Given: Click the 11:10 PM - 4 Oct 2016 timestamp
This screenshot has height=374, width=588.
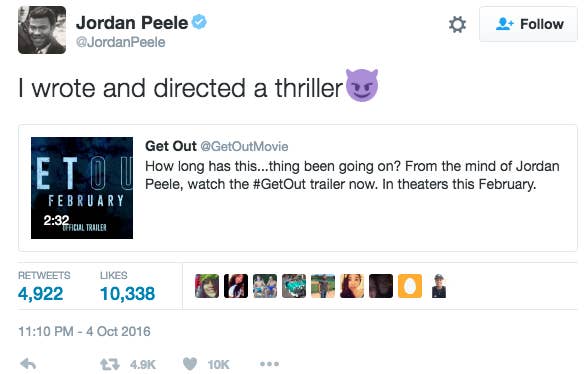Looking at the screenshot, I should [84, 332].
